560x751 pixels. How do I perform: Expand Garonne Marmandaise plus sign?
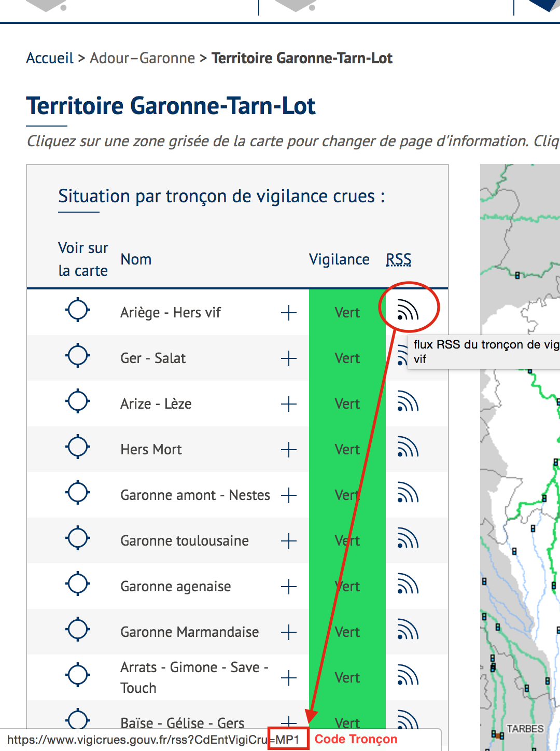click(288, 632)
